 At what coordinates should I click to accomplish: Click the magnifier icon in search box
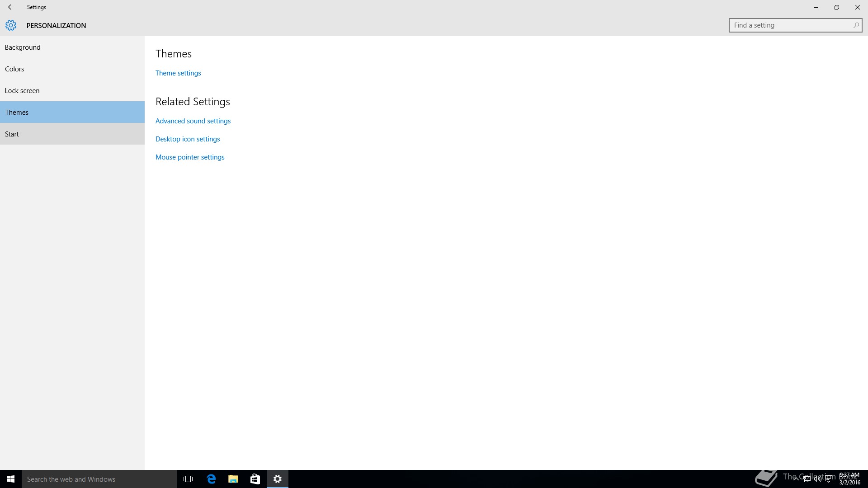pyautogui.click(x=856, y=25)
